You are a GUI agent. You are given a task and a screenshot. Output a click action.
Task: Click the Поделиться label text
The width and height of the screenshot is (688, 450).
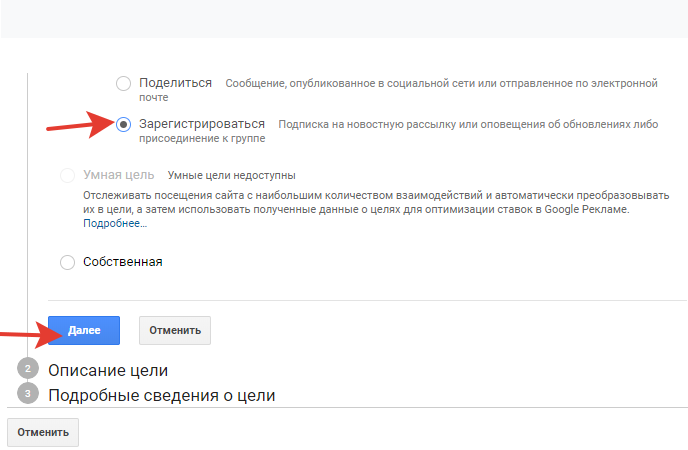click(x=175, y=82)
